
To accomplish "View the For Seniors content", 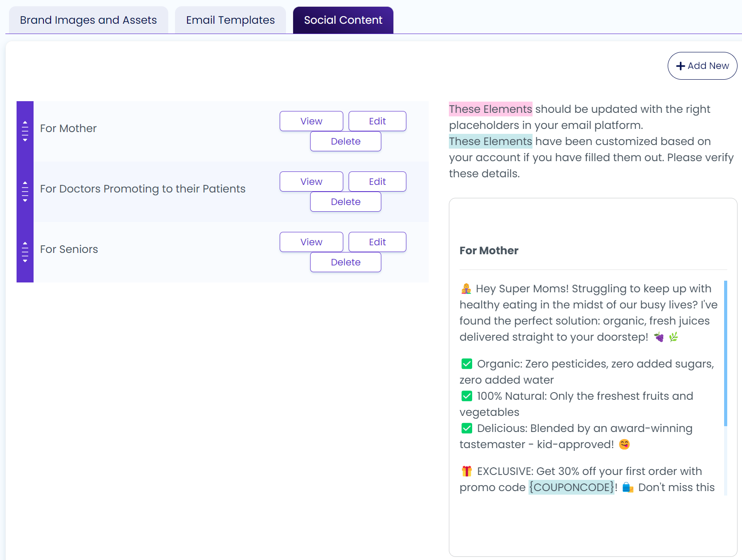I will tap(311, 242).
